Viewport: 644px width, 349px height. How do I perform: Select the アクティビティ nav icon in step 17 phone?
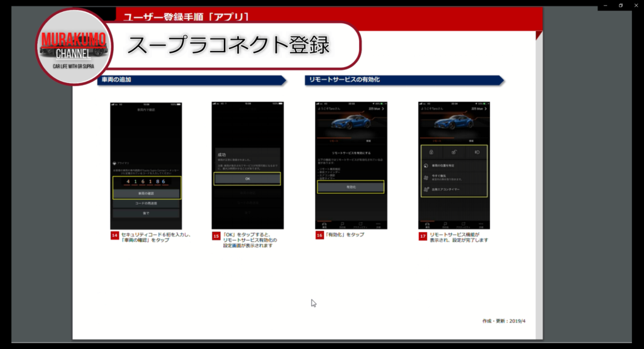(x=464, y=224)
